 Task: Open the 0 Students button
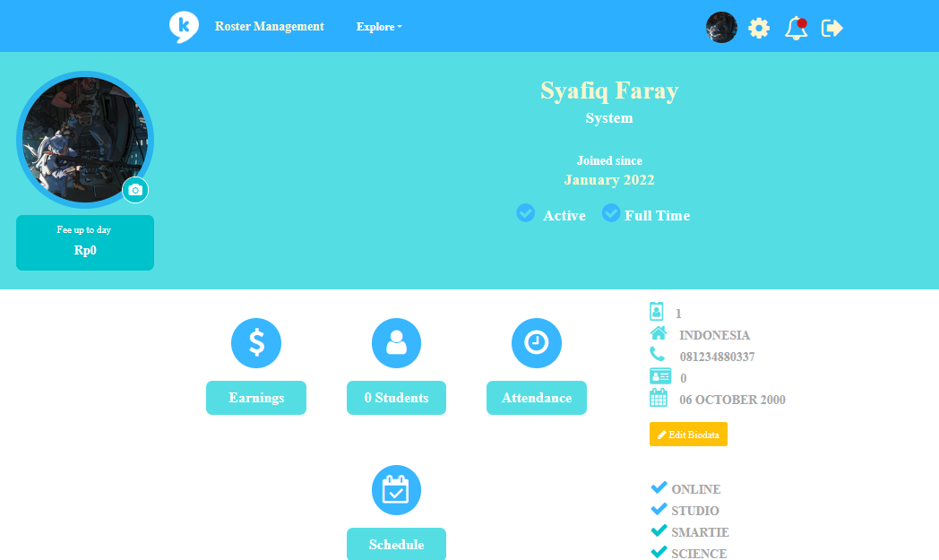click(x=396, y=398)
